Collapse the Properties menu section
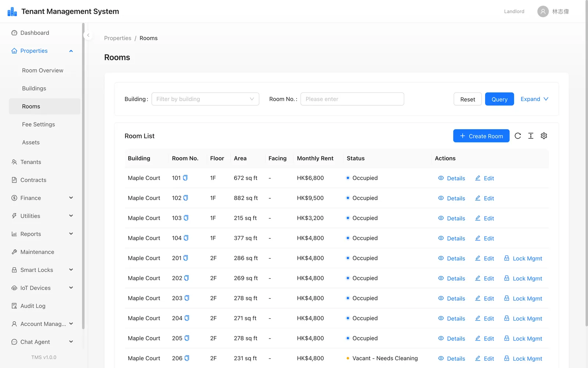 pos(44,51)
